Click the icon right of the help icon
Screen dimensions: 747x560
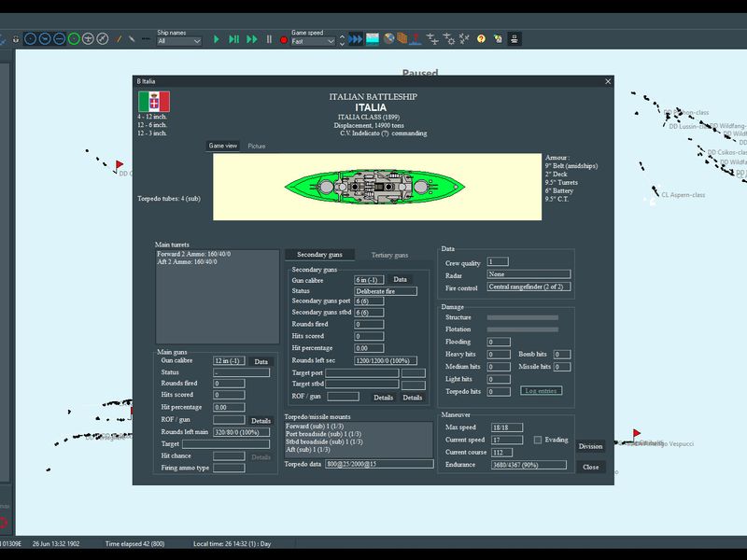point(498,39)
